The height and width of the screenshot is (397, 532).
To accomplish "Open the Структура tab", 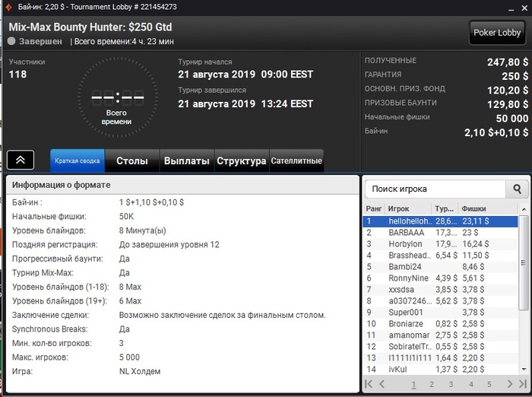I will coord(242,160).
